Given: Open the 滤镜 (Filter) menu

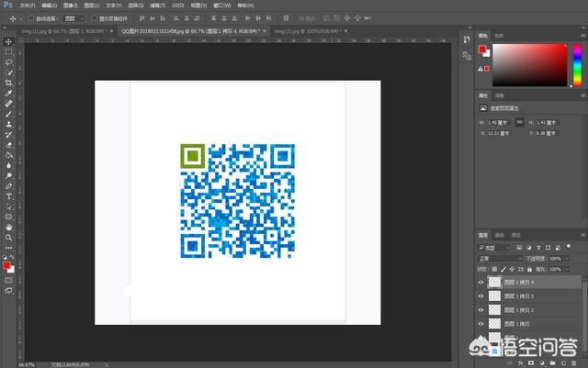Looking at the screenshot, I should [x=157, y=6].
